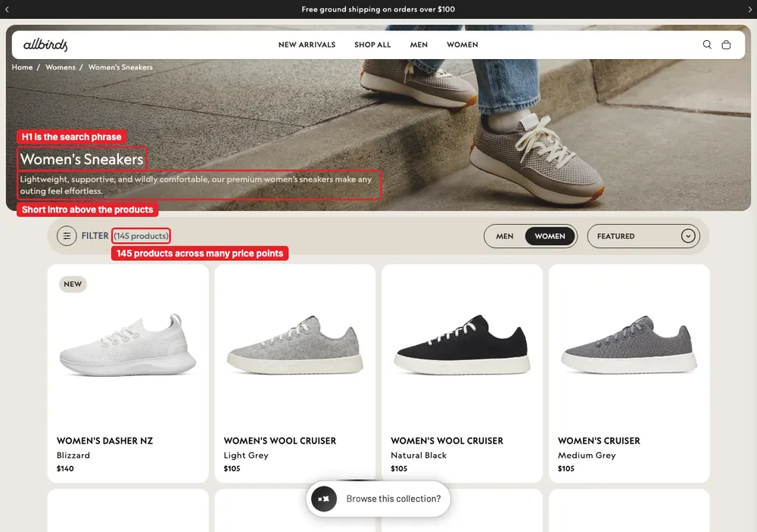The image size is (757, 532).
Task: Switch the toggle to Men
Action: [504, 236]
